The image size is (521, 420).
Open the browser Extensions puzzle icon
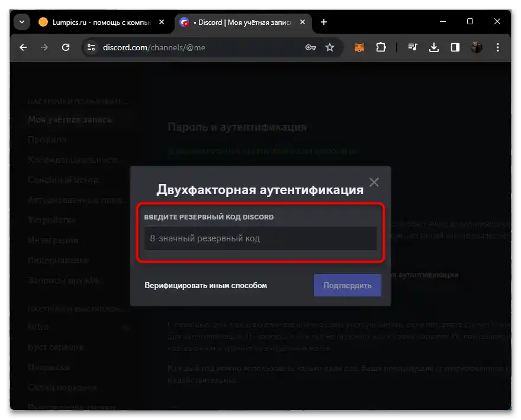(x=381, y=48)
